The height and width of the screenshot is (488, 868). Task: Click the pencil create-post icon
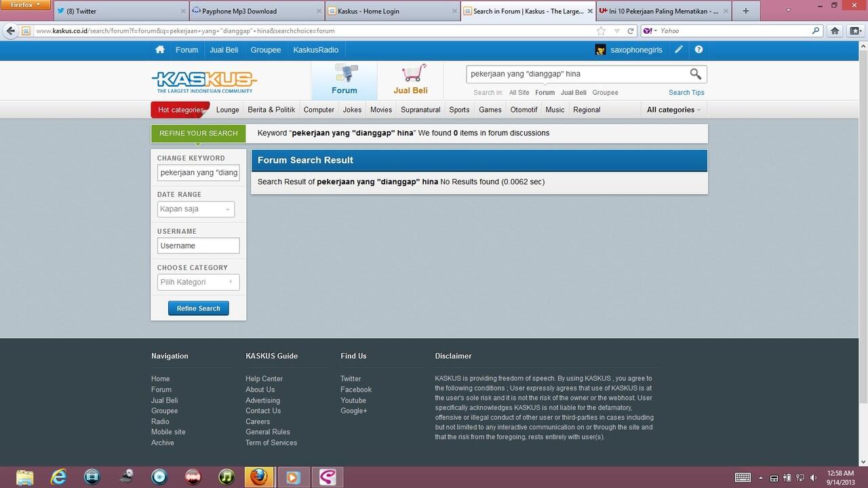point(679,49)
